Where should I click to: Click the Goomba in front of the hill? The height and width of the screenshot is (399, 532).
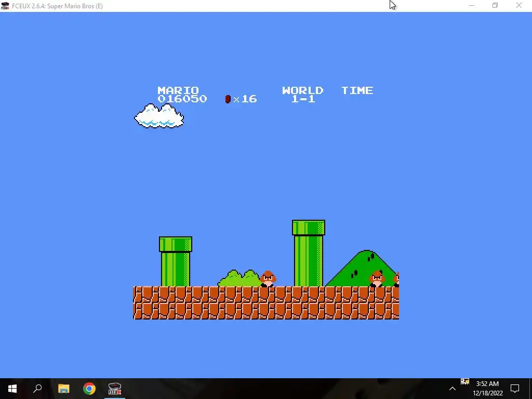[x=377, y=278]
